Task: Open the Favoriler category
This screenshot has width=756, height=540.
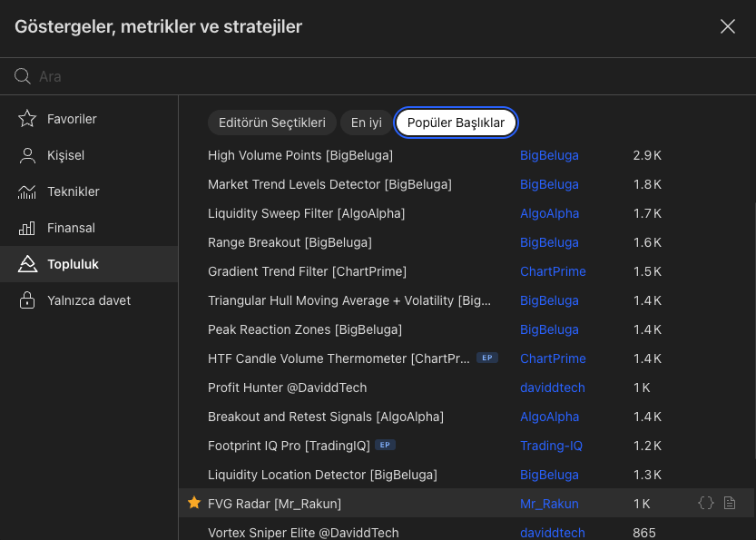Action: point(89,119)
